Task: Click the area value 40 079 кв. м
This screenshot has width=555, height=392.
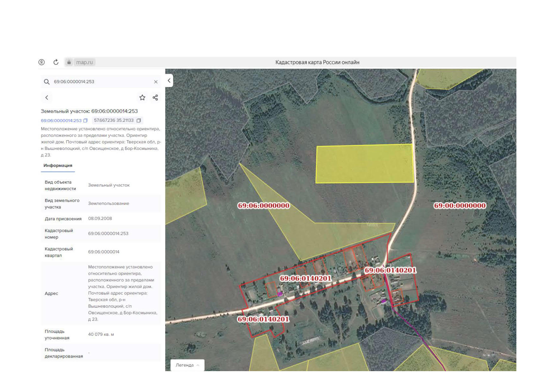Action: point(101,334)
